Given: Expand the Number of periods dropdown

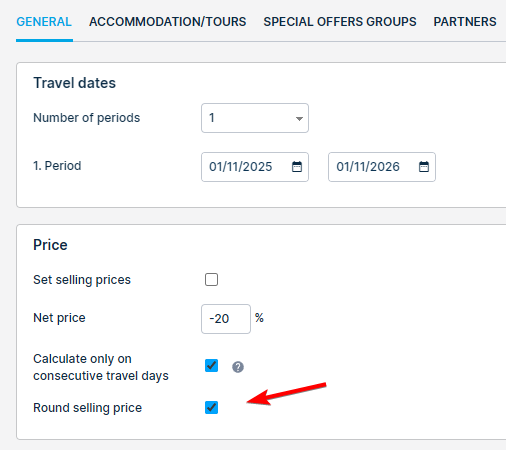Looking at the screenshot, I should tap(255, 118).
